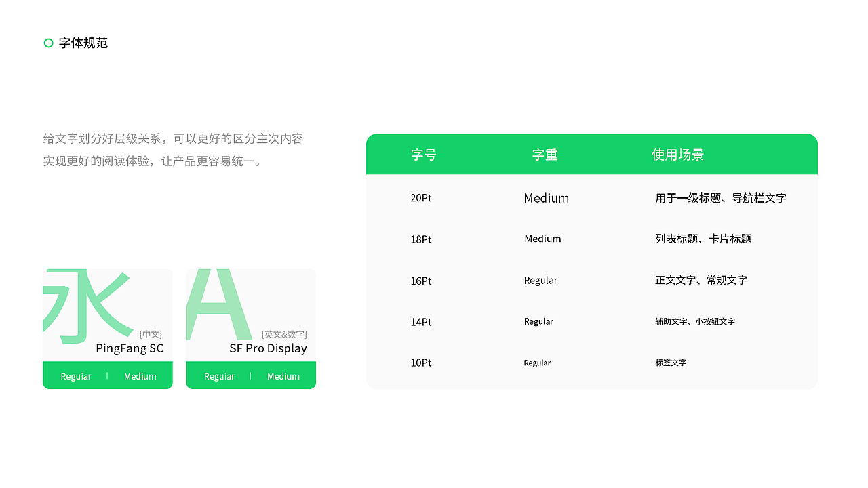
Task: Click the 18Pt size cell
Action: tap(421, 239)
